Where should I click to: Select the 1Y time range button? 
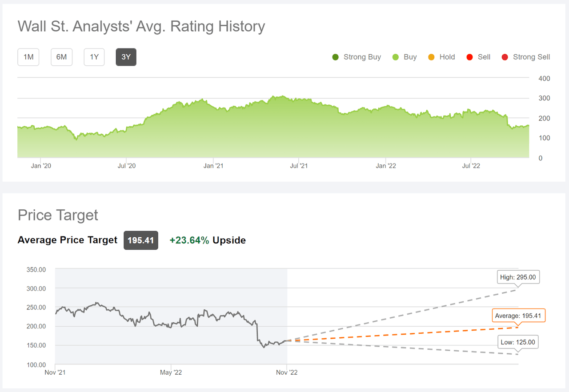tap(94, 57)
